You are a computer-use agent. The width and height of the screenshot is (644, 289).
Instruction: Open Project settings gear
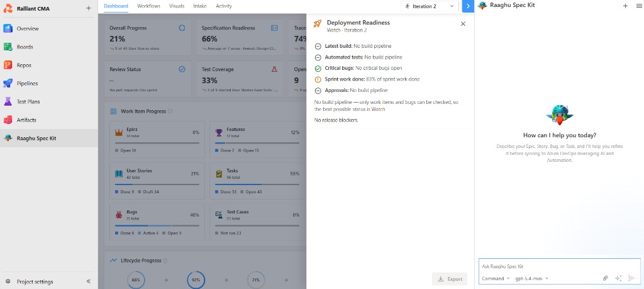point(8,281)
